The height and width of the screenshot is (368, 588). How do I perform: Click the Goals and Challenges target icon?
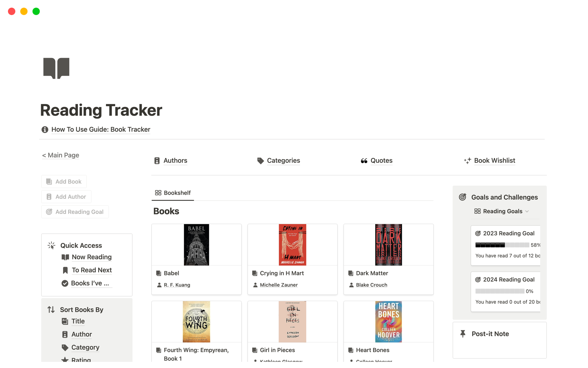pyautogui.click(x=462, y=197)
